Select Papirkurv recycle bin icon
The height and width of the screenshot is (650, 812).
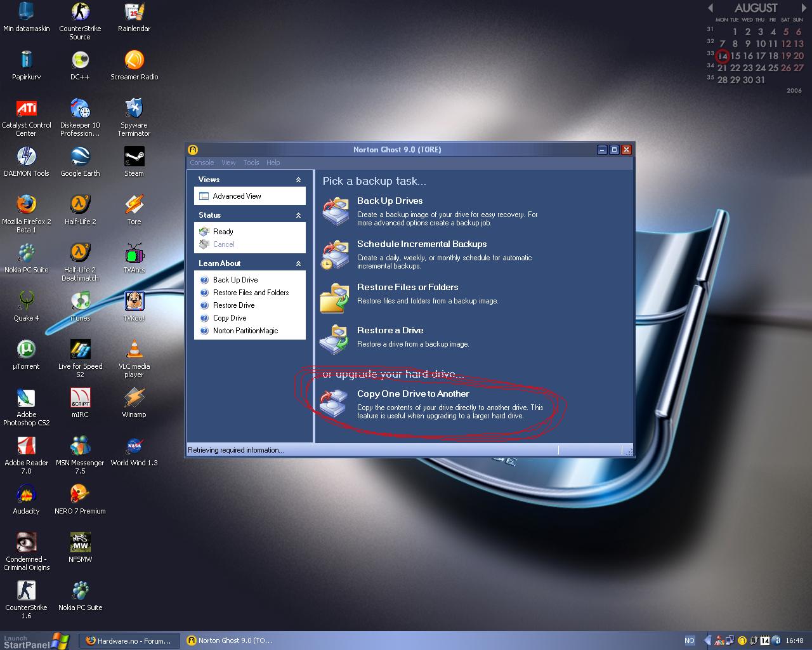[26, 65]
